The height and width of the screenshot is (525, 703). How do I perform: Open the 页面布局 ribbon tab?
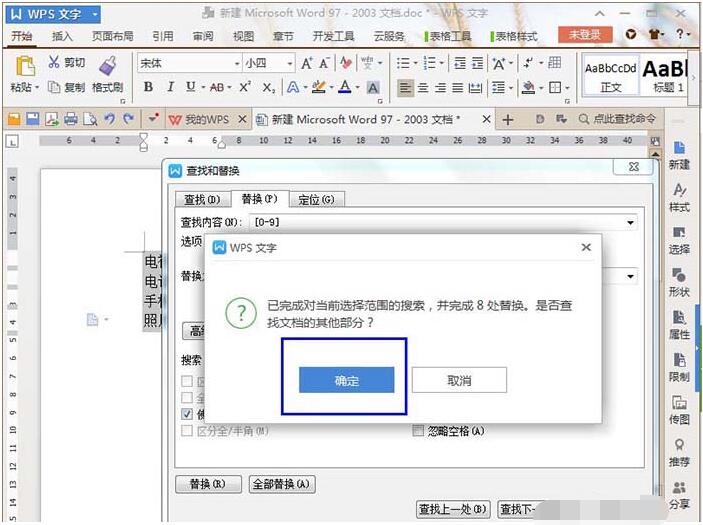tap(113, 36)
